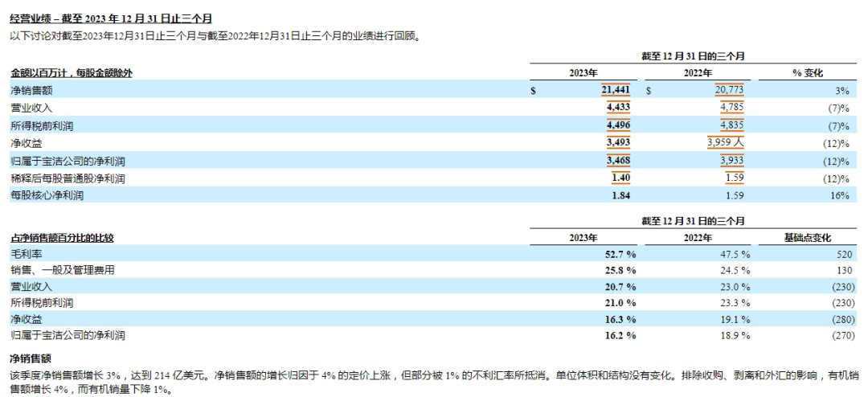Click the % 变化 column header
The image size is (868, 397).
808,73
